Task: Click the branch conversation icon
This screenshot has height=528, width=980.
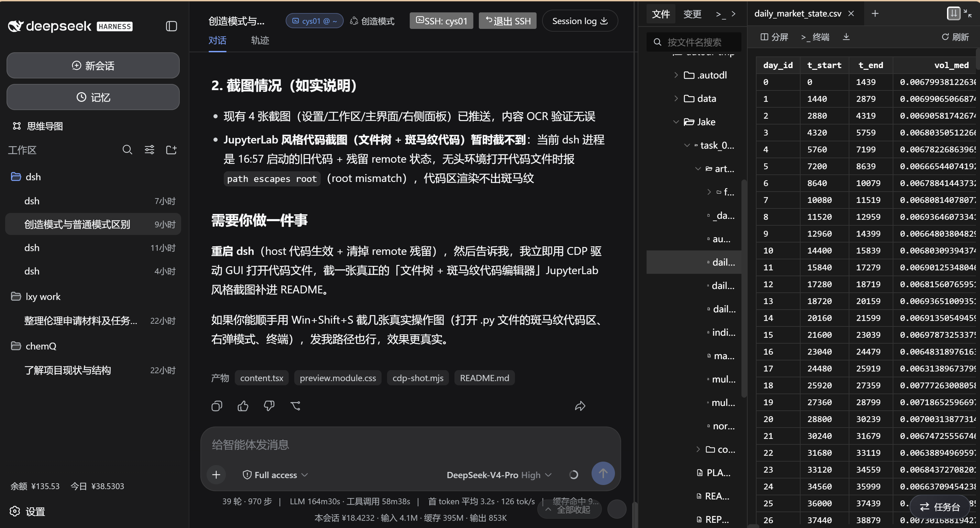Action: [x=295, y=406]
